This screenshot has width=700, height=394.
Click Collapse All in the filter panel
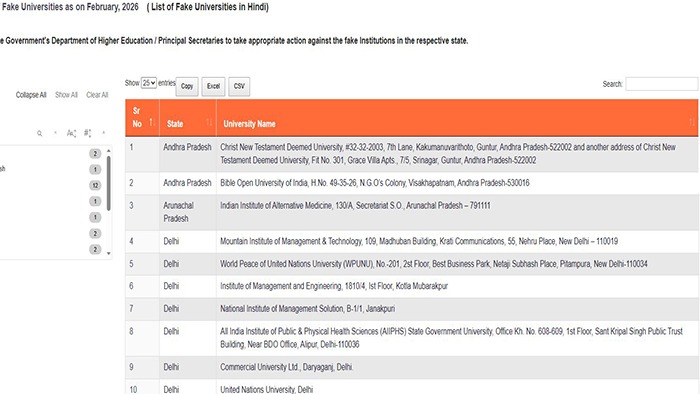[31, 95]
